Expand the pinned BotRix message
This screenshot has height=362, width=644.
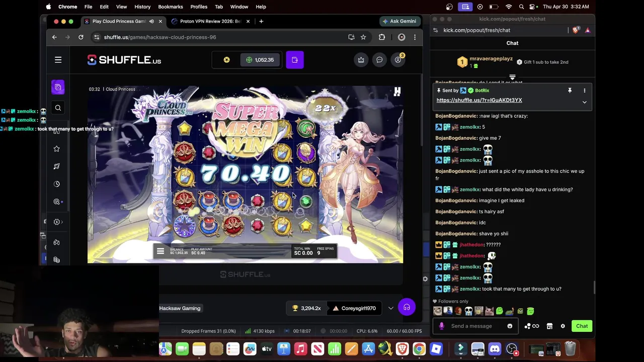(585, 102)
